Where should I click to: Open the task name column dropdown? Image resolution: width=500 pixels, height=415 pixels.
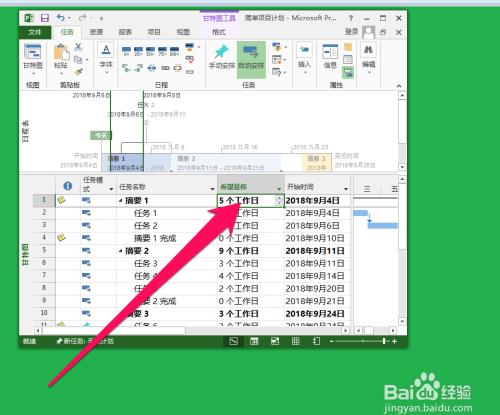coord(212,189)
